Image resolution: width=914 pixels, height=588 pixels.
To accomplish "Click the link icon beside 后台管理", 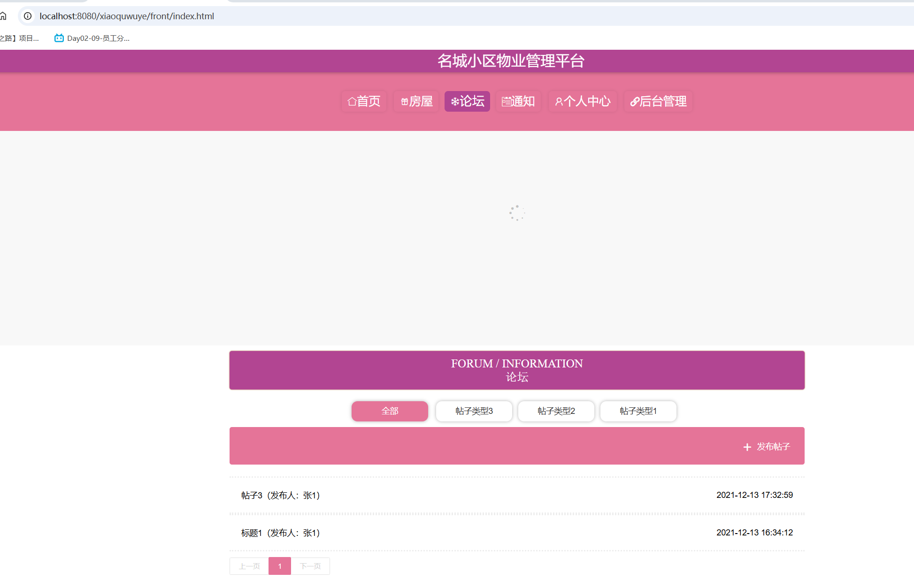I will pos(635,101).
